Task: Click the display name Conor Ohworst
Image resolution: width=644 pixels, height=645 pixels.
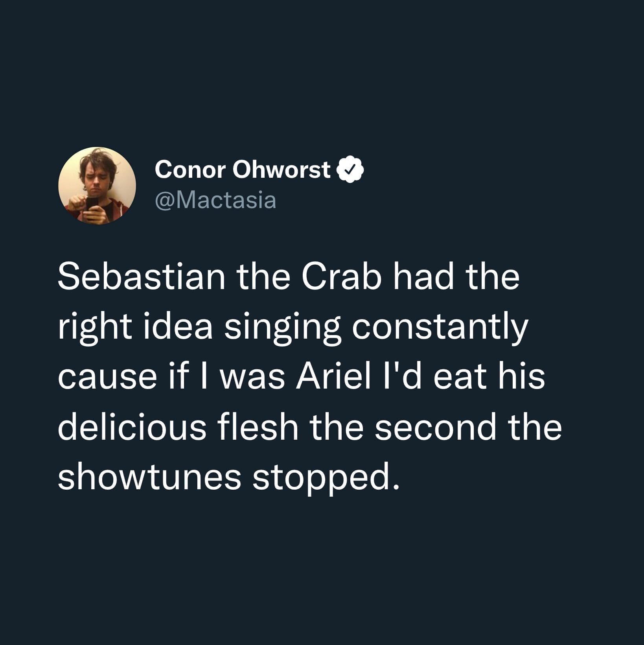Action: (x=243, y=170)
